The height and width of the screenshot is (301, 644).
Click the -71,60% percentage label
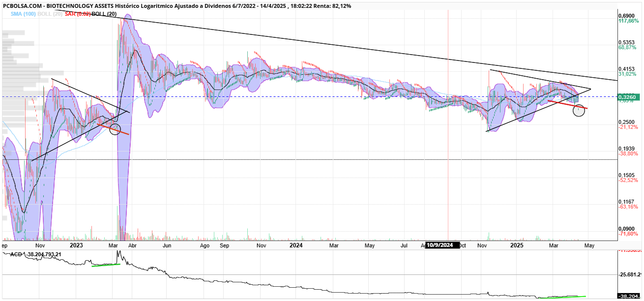click(628, 234)
